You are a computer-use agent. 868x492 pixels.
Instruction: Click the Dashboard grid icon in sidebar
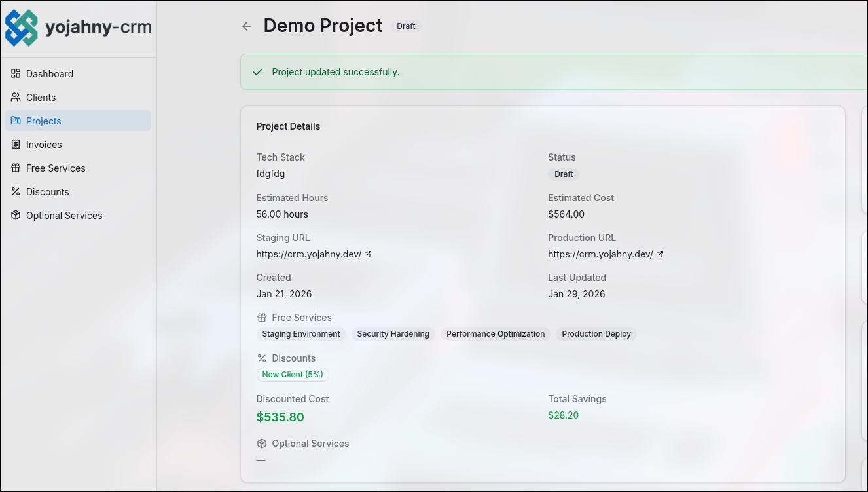(16, 73)
